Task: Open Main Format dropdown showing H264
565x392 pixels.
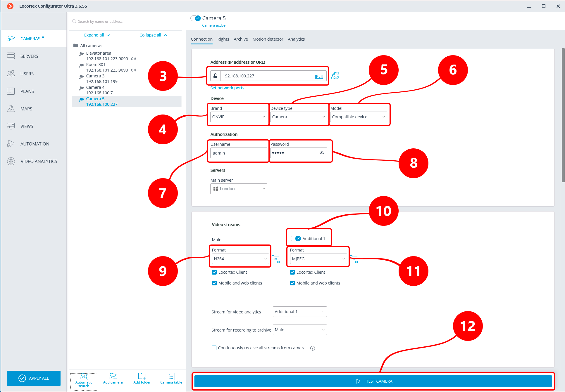Action: click(x=240, y=259)
